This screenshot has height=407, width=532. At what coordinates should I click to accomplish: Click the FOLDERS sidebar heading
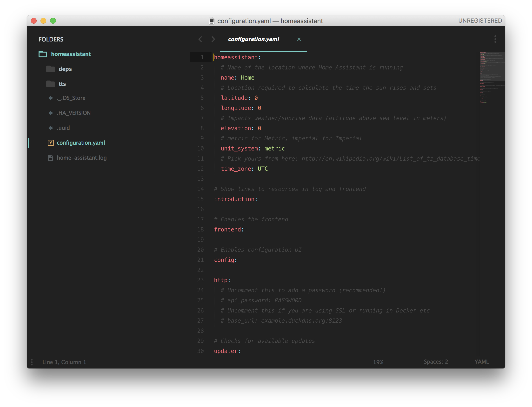51,39
